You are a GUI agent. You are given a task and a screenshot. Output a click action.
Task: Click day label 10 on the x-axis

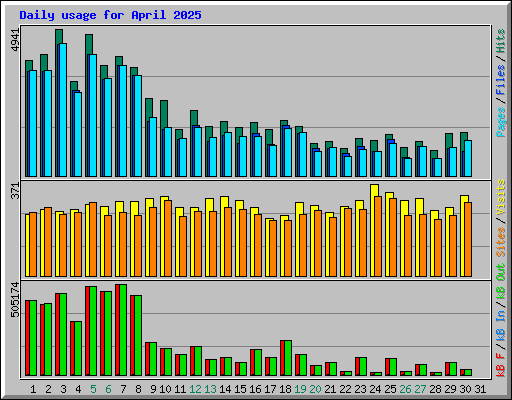(165, 389)
